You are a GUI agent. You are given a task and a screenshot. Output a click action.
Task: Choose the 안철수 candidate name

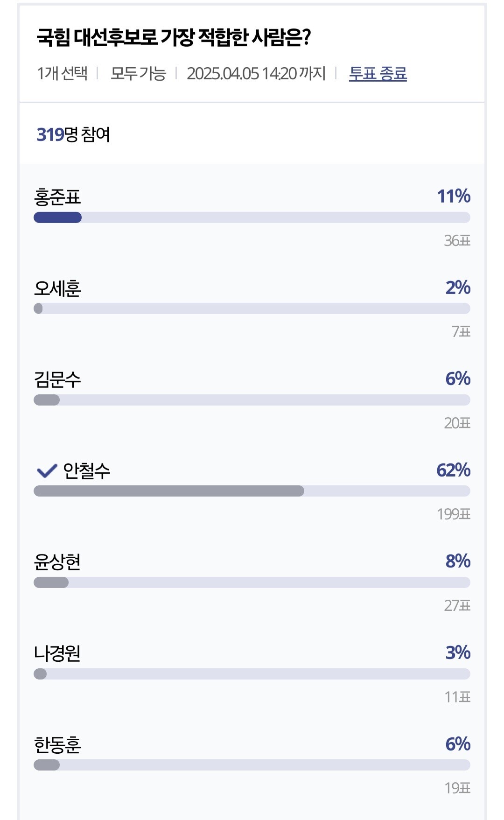(87, 471)
